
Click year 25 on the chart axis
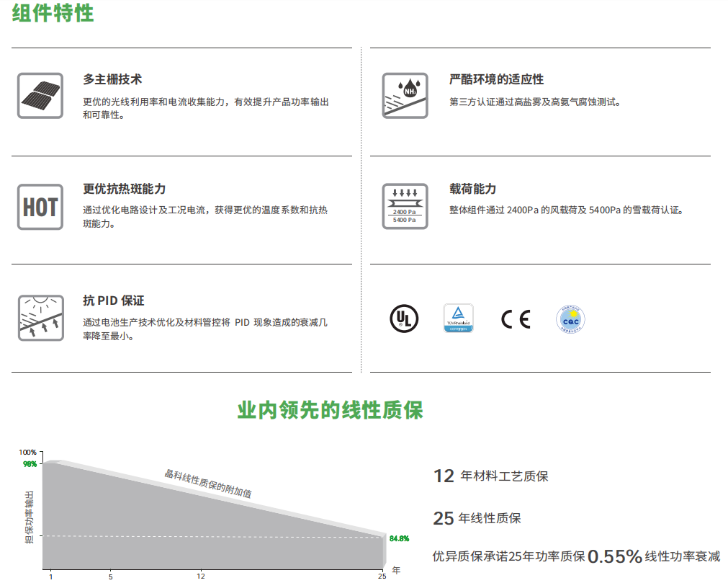[382, 576]
